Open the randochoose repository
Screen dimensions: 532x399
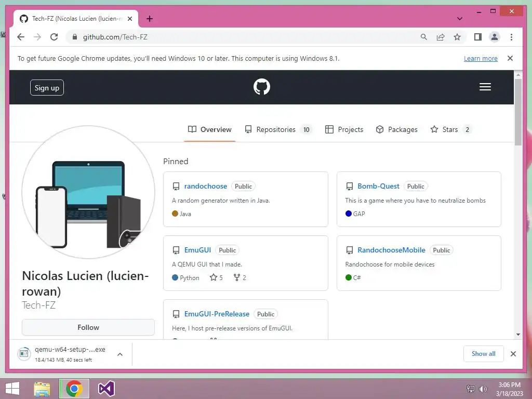[x=206, y=187]
